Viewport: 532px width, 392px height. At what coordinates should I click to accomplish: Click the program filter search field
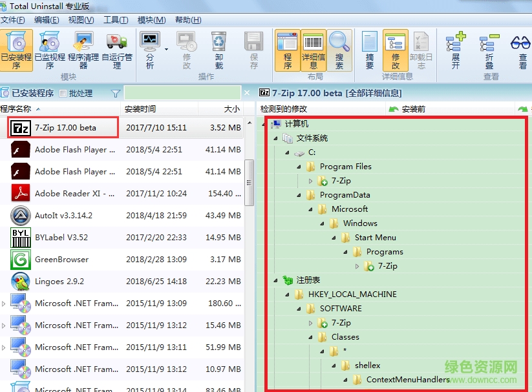181,94
